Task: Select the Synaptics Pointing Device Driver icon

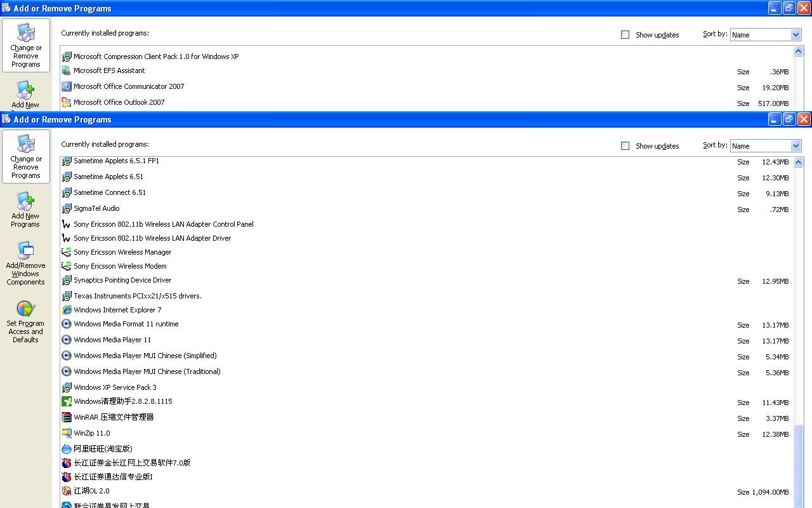Action: pos(66,280)
